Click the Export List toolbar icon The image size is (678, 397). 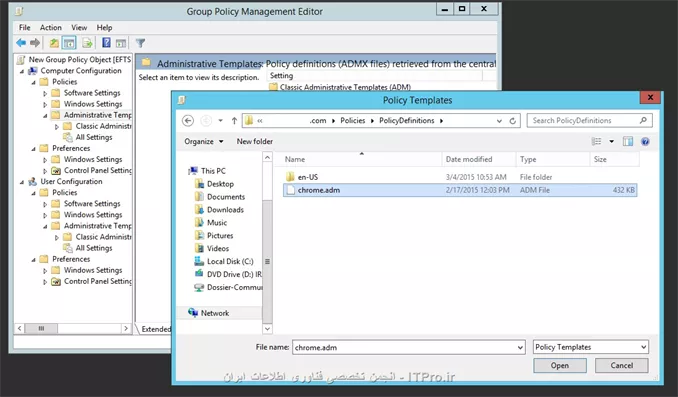pos(87,43)
